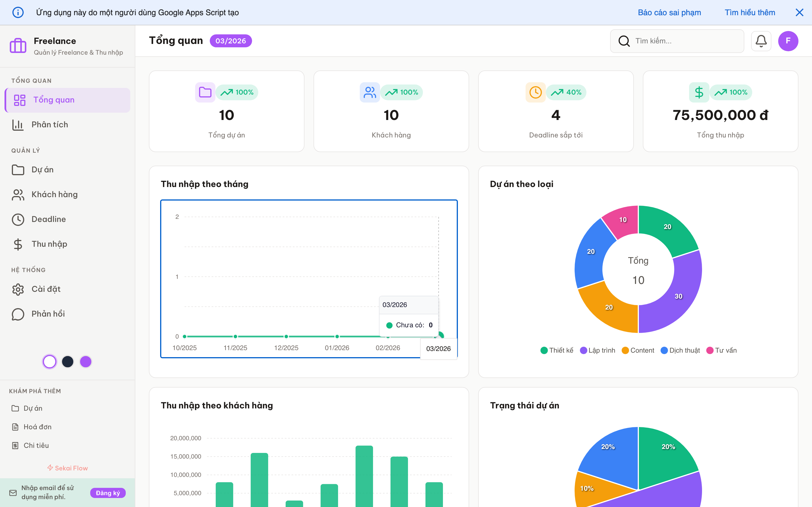Click the info icon in top banner

point(18,12)
